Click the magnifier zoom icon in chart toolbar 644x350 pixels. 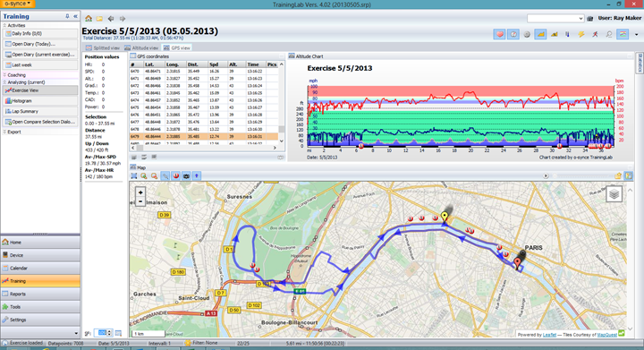pyautogui.click(x=609, y=35)
